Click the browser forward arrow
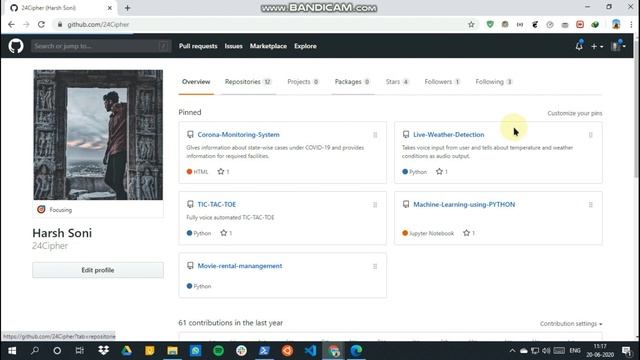The image size is (640, 360). pyautogui.click(x=26, y=24)
